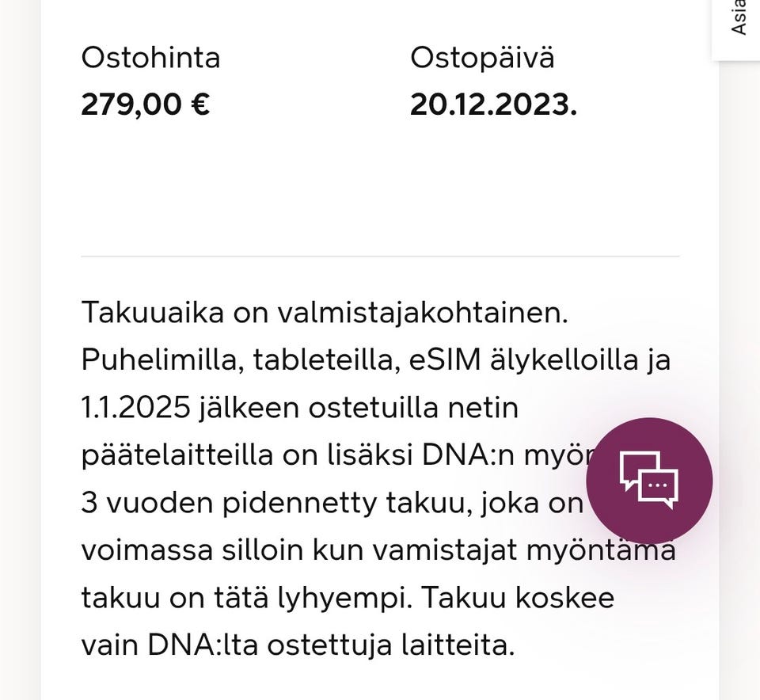Click the Ostohinta heading
The height and width of the screenshot is (700, 760).
(x=150, y=57)
